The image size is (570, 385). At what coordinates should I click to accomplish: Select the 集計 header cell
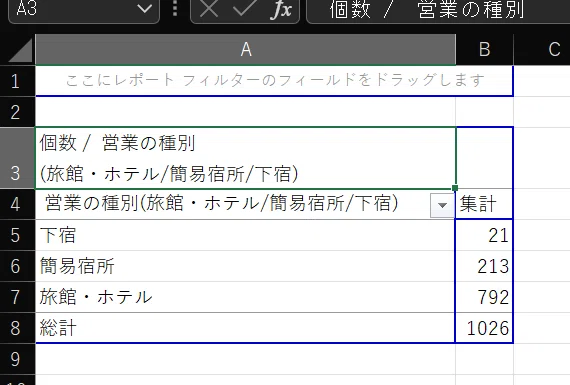tap(484, 204)
